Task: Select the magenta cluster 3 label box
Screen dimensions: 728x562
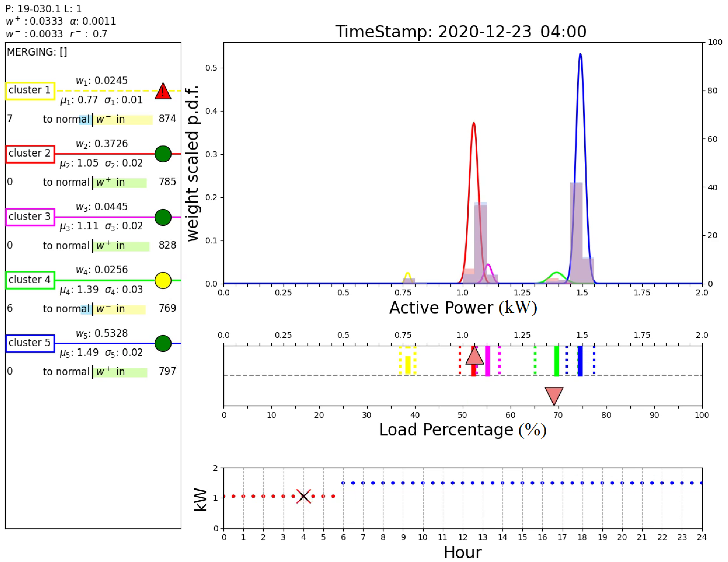Action: pos(30,217)
